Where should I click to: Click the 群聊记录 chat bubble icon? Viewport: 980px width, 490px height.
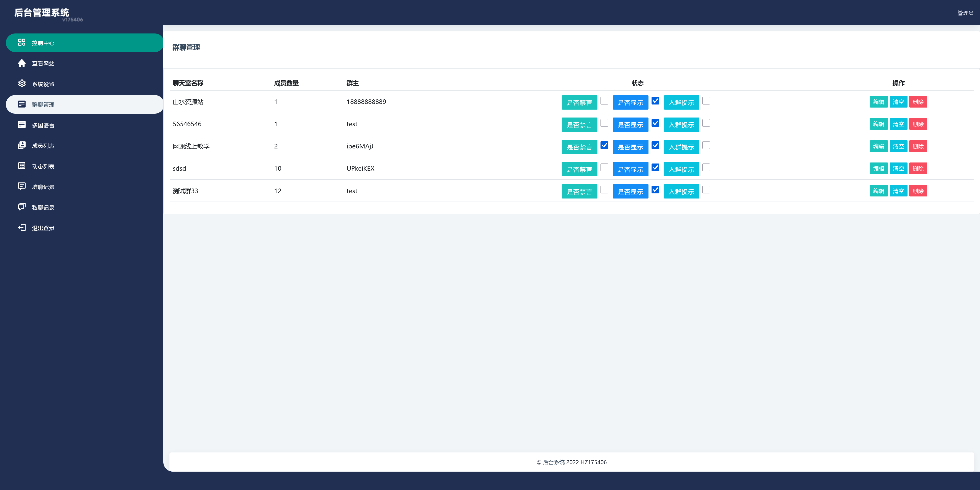tap(22, 186)
